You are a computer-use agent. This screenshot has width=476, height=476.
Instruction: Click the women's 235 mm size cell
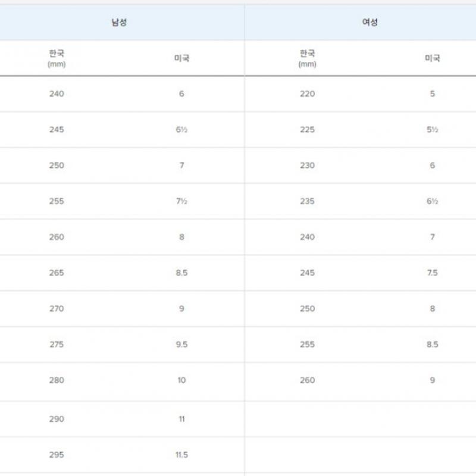(308, 201)
